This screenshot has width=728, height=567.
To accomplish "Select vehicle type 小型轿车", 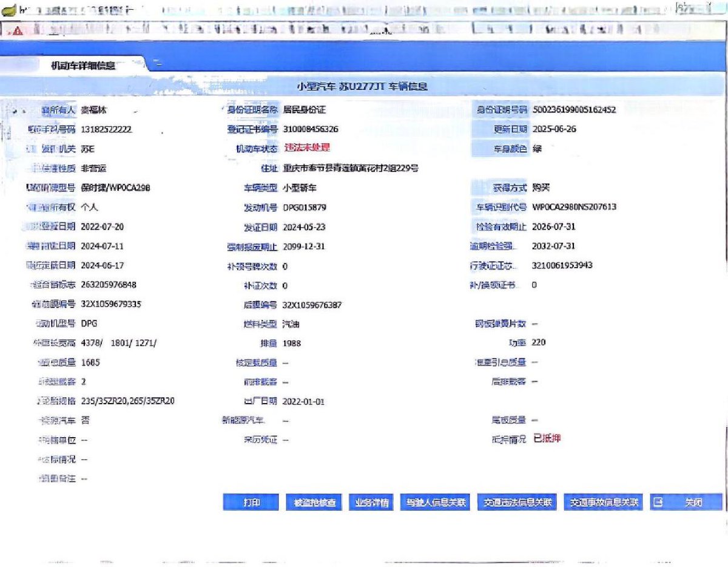I will click(x=300, y=188).
